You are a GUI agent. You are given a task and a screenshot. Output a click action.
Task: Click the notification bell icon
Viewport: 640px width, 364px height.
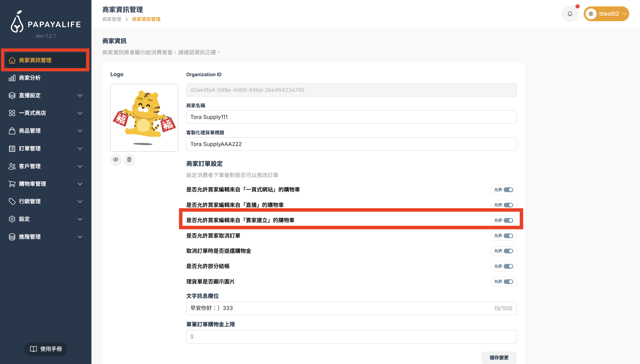coord(570,14)
